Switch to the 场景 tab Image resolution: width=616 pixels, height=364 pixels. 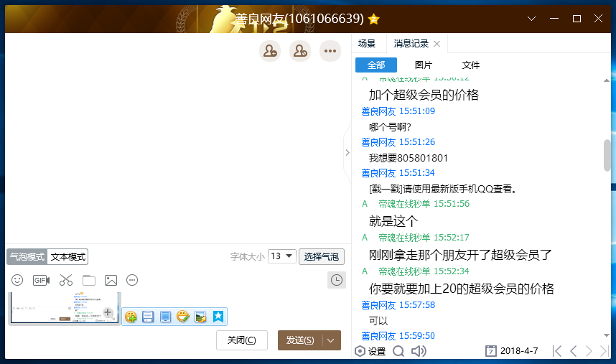367,44
